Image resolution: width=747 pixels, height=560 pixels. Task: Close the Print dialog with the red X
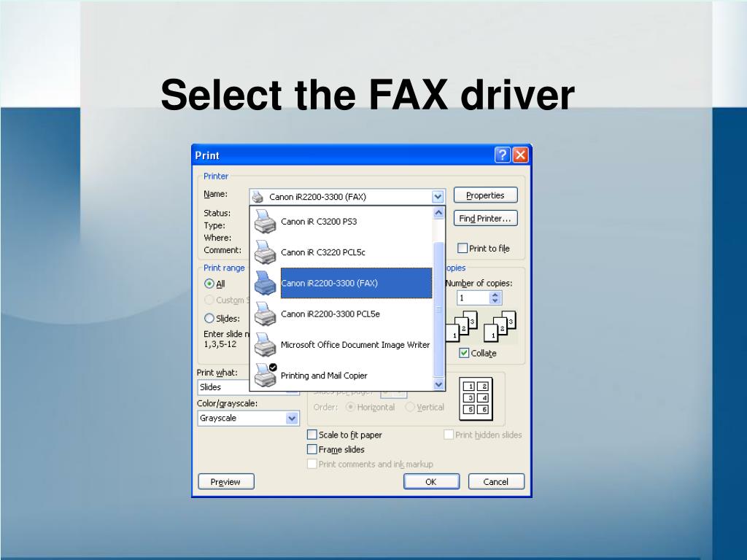520,155
